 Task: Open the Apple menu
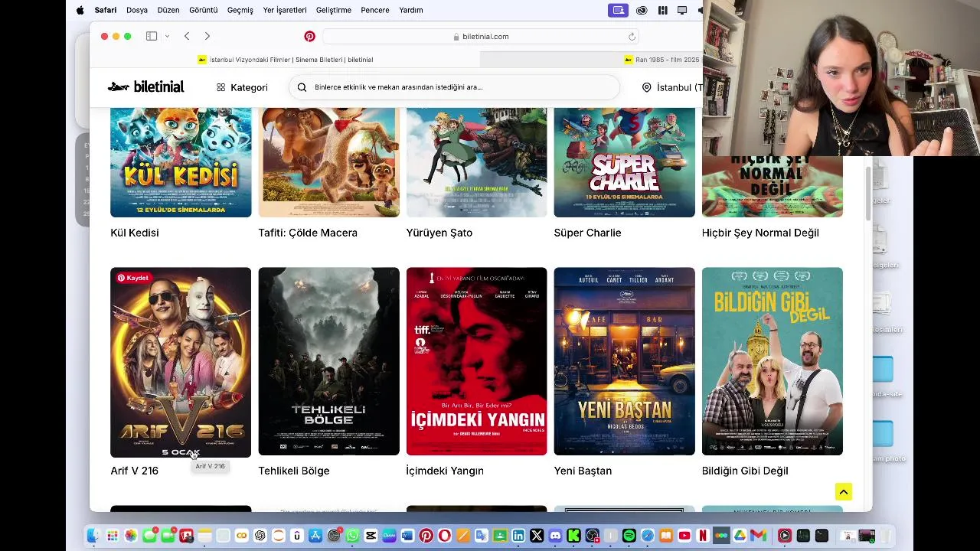tap(80, 10)
